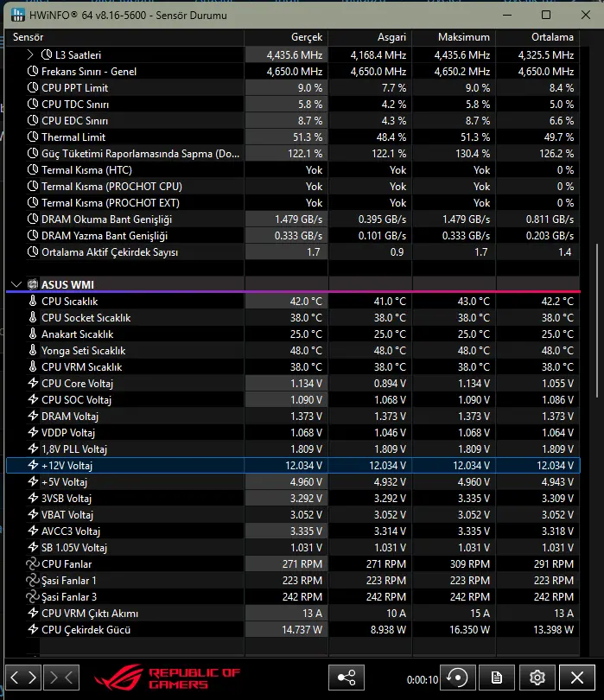Select the CPU VRM Sıcaklık row
The height and width of the screenshot is (700, 604).
coord(293,367)
